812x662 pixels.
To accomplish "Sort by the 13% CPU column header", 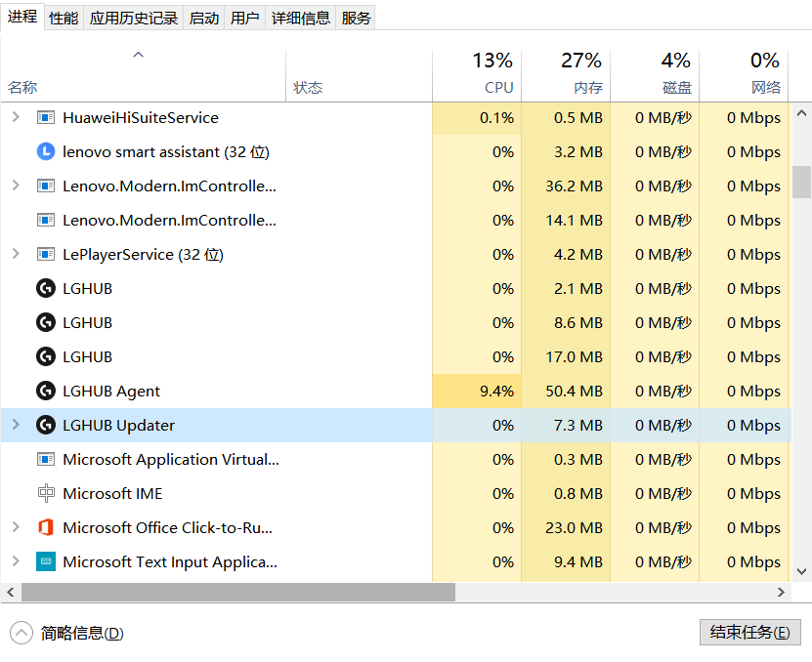I will pyautogui.click(x=477, y=75).
